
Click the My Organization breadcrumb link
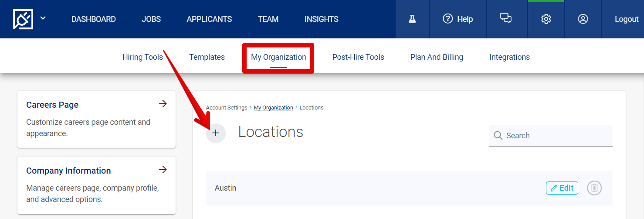click(273, 108)
